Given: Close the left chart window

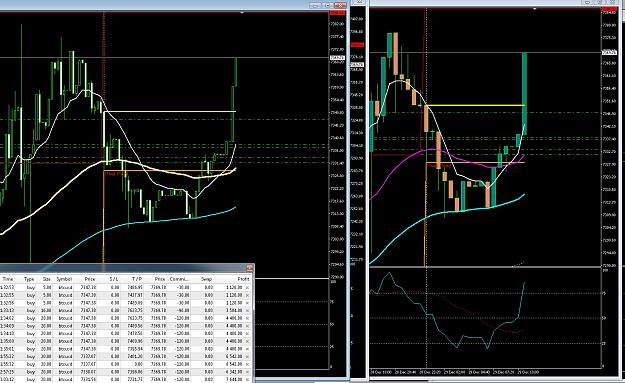Looking at the screenshot, I should (x=340, y=5).
